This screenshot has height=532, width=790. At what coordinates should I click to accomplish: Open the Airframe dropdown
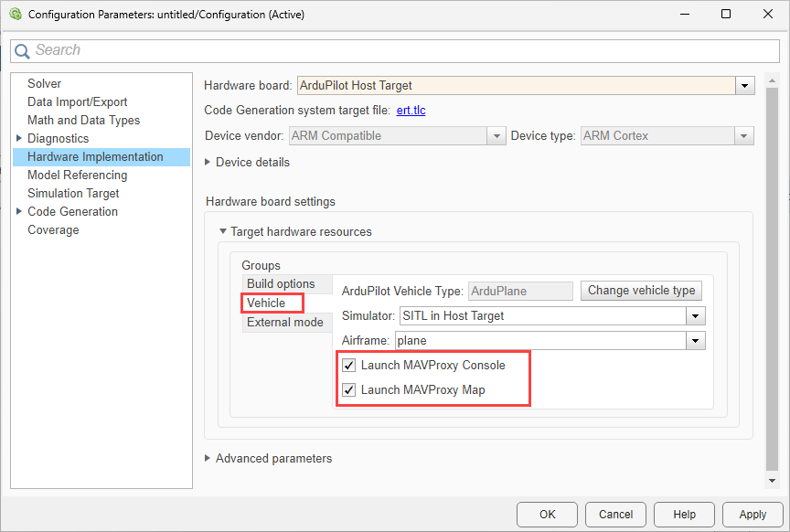[696, 341]
